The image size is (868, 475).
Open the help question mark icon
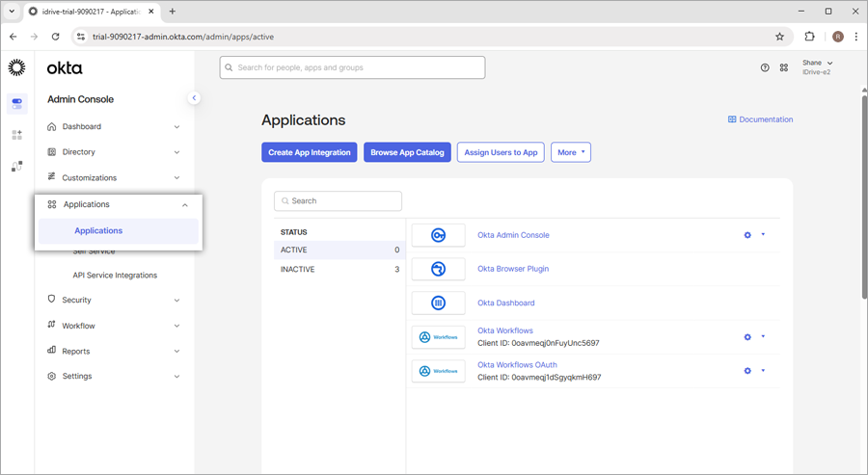click(765, 67)
